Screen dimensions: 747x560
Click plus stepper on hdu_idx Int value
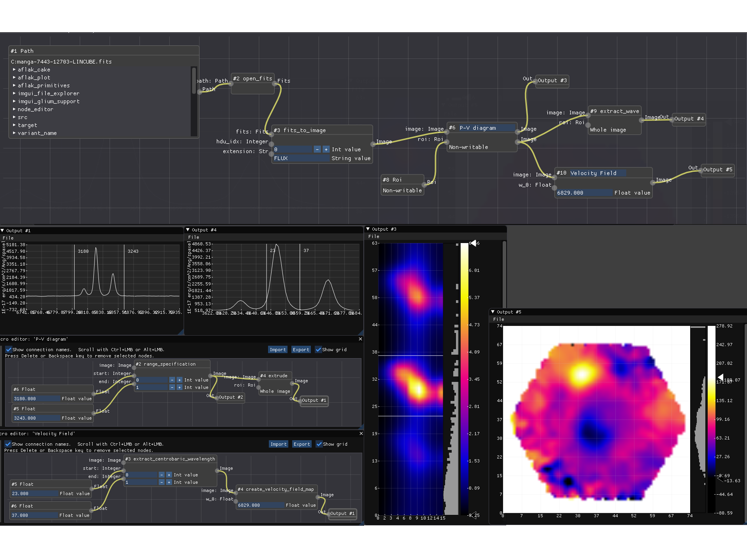point(326,149)
